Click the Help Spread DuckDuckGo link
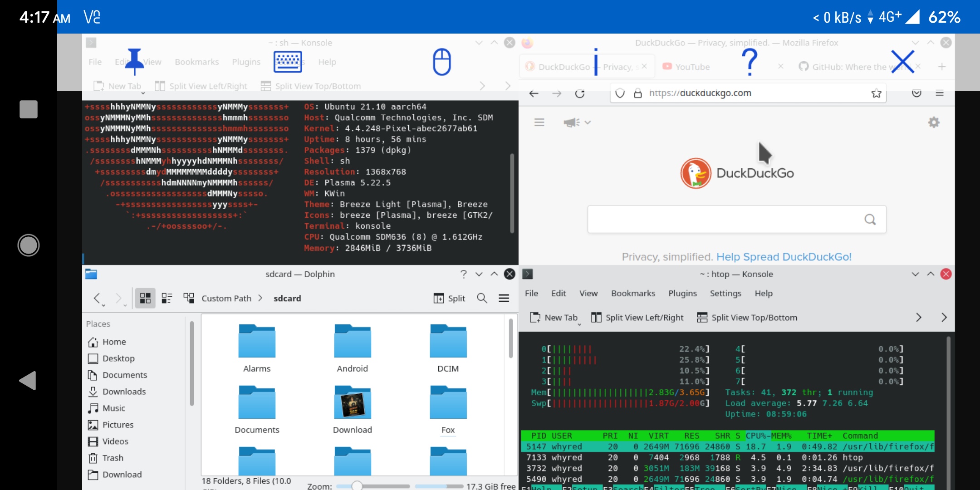Viewport: 980px width, 490px height. [784, 256]
